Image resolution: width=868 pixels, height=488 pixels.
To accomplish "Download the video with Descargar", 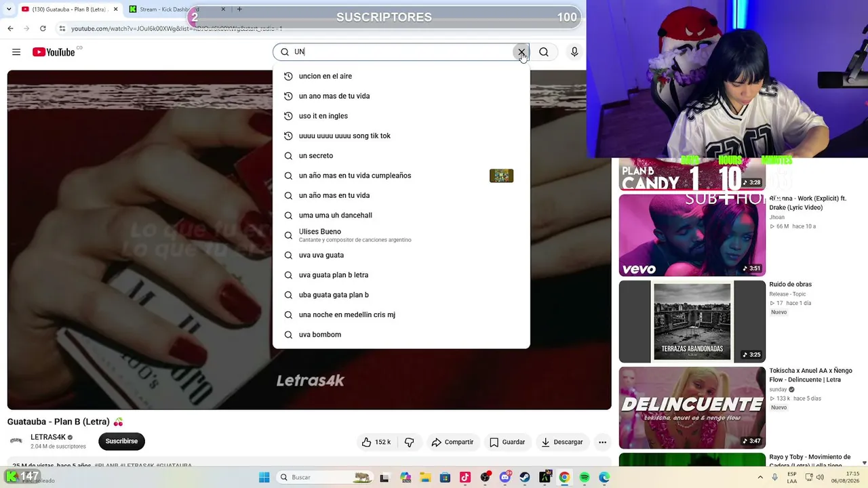I will tap(562, 442).
